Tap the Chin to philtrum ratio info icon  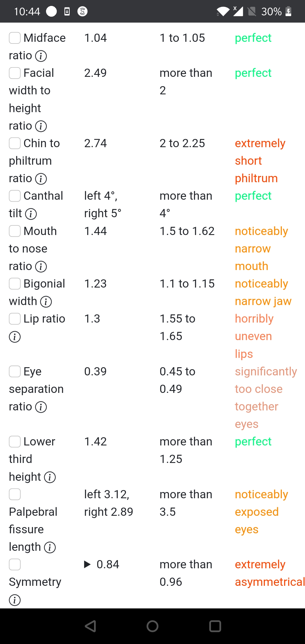click(x=41, y=179)
